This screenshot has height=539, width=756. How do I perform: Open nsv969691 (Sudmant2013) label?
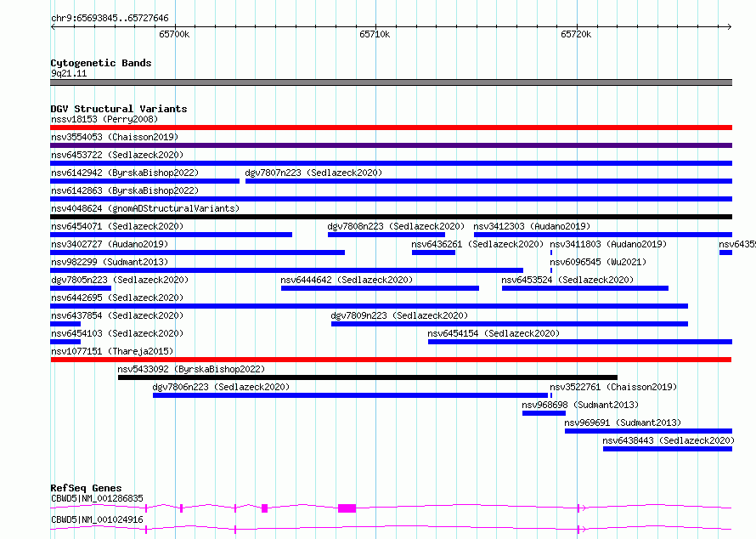click(x=623, y=423)
